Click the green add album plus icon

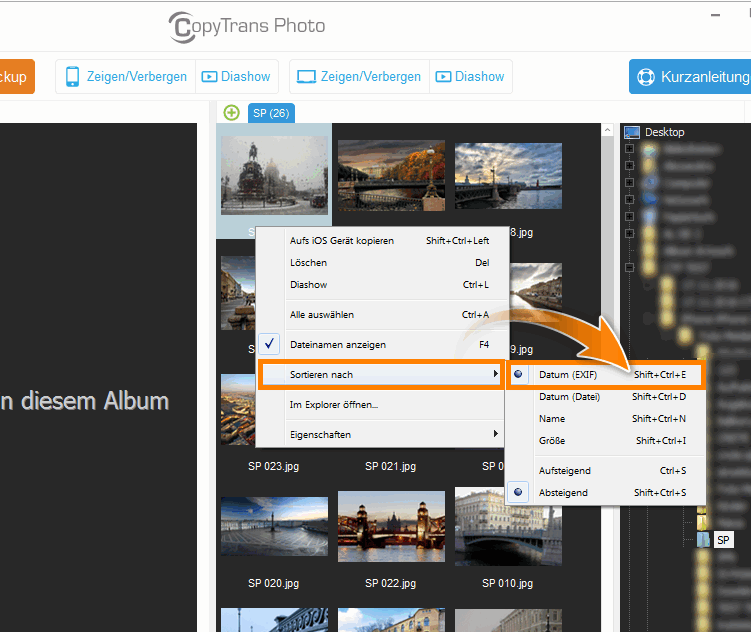tap(231, 113)
